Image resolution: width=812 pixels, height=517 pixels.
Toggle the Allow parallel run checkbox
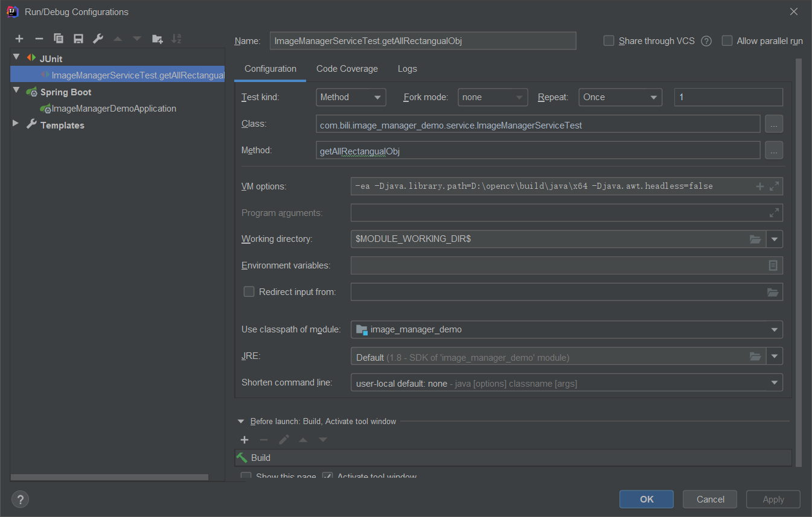click(727, 41)
